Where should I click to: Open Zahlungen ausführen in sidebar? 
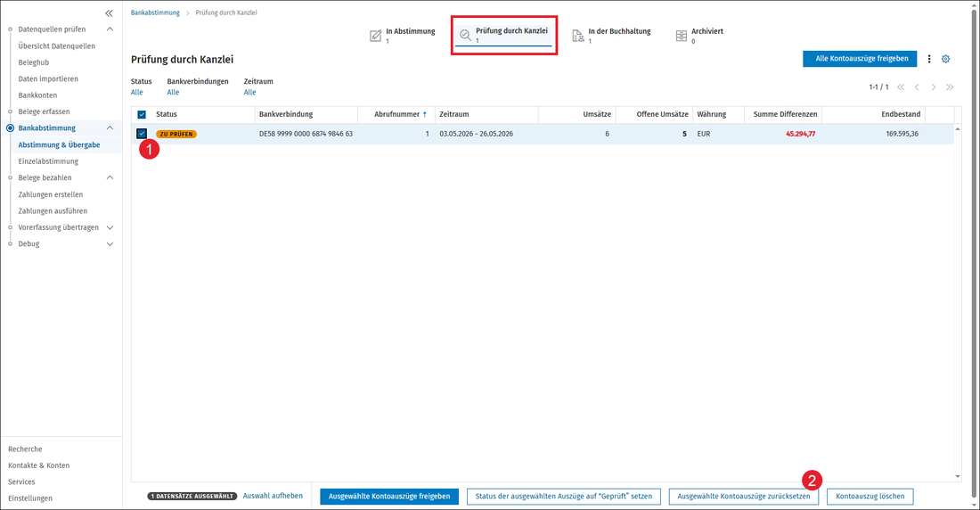pos(53,211)
